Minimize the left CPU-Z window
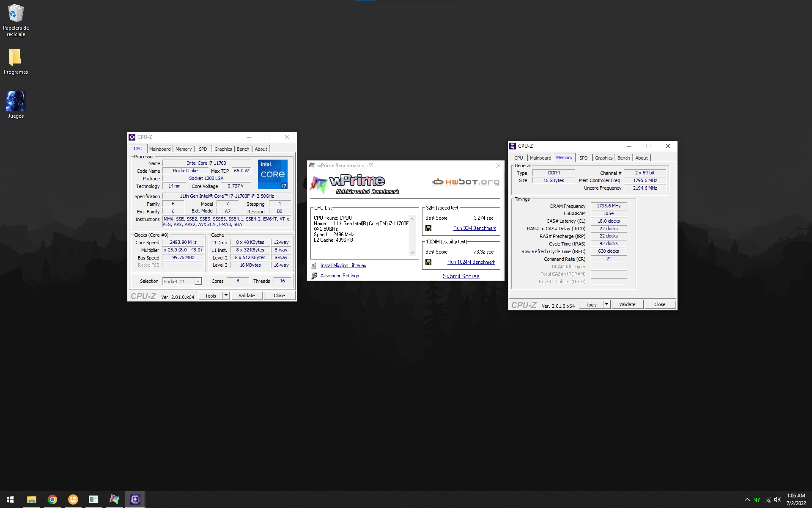Image resolution: width=812 pixels, height=508 pixels. point(249,137)
